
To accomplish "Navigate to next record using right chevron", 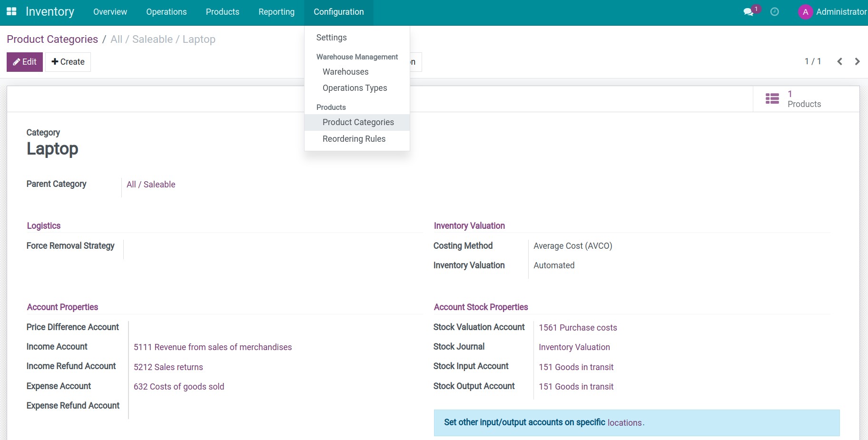I will pos(857,61).
